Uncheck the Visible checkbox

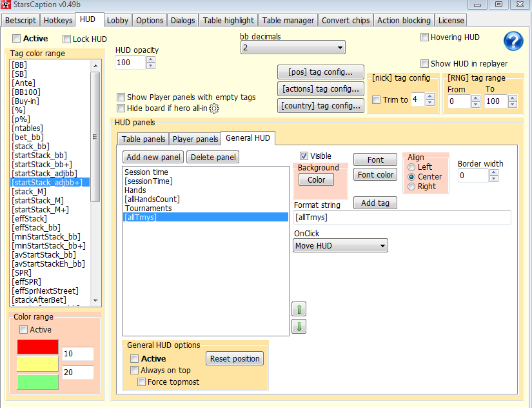coord(304,156)
